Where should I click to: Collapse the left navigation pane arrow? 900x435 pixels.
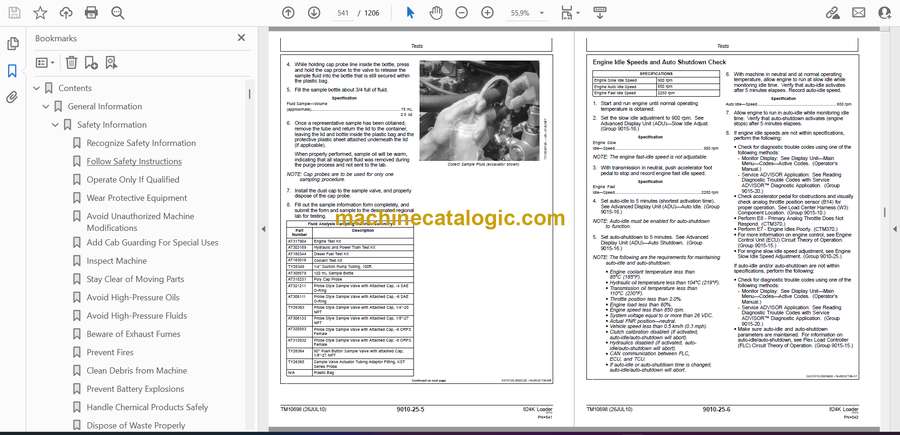[x=263, y=229]
